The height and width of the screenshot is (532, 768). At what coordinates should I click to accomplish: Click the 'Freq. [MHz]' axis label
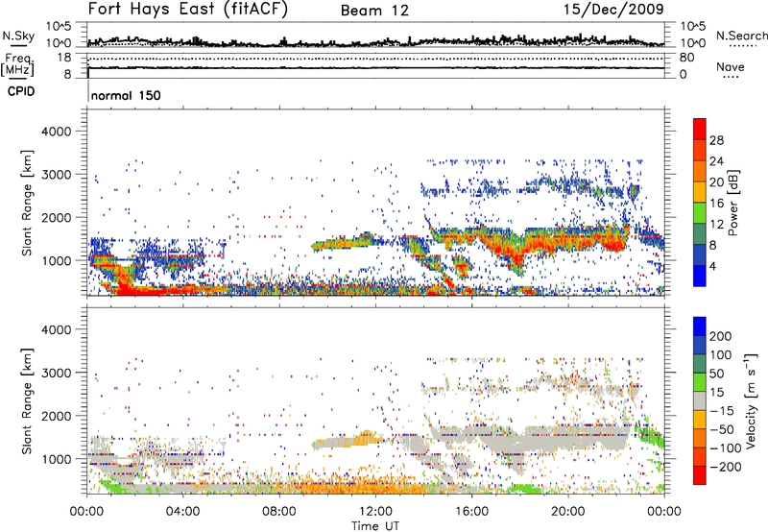[17, 64]
